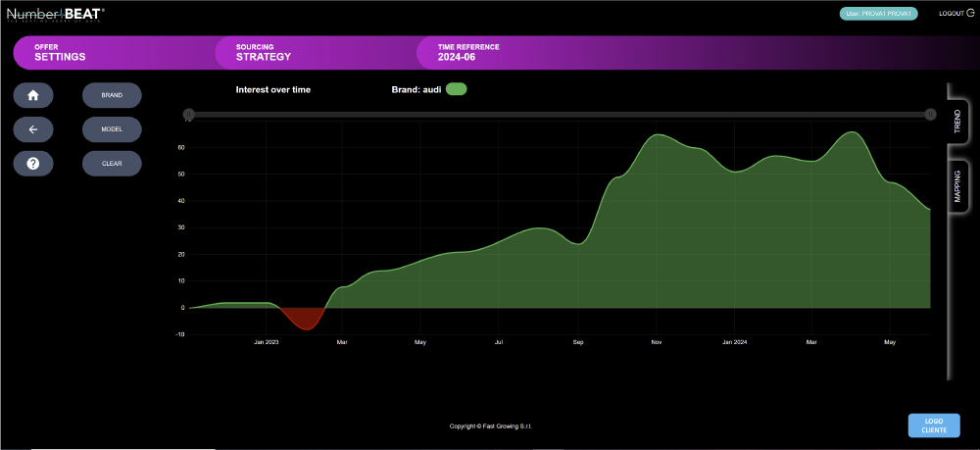The height and width of the screenshot is (450, 980).
Task: Click the LOGO CLIENTE button
Action: pyautogui.click(x=934, y=425)
